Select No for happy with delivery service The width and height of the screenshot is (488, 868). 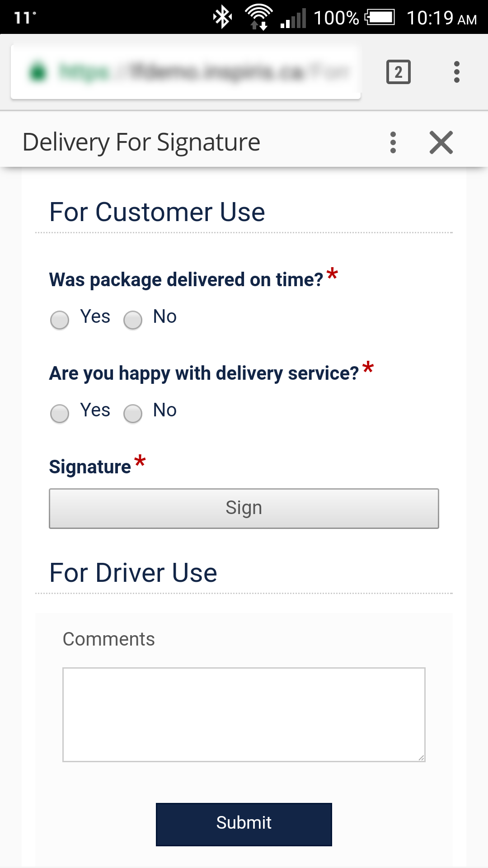point(133,414)
